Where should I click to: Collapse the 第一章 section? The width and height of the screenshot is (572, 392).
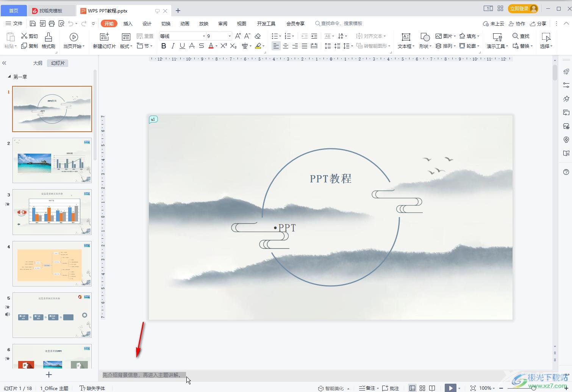click(x=9, y=76)
